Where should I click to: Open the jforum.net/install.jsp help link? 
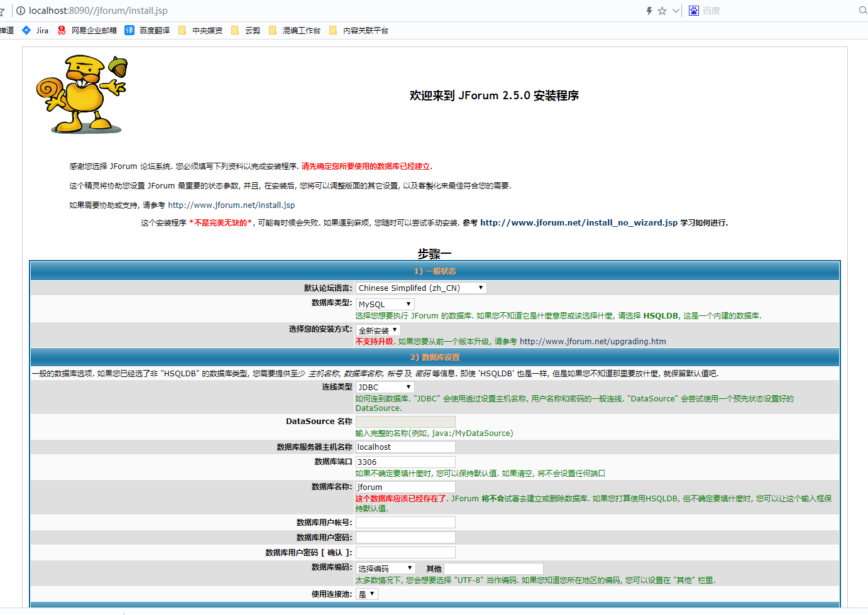[x=231, y=205]
